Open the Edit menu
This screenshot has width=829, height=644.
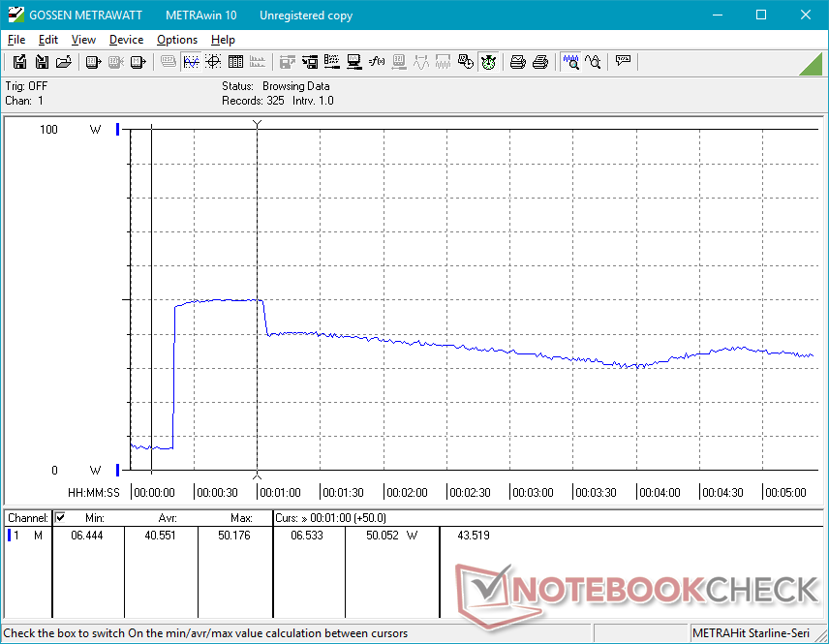pos(48,40)
